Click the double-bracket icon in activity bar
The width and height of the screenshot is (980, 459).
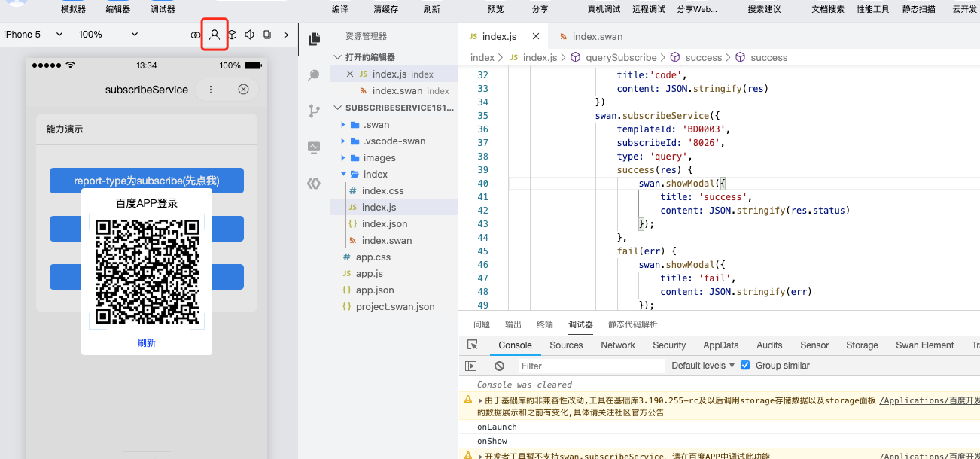point(315,183)
